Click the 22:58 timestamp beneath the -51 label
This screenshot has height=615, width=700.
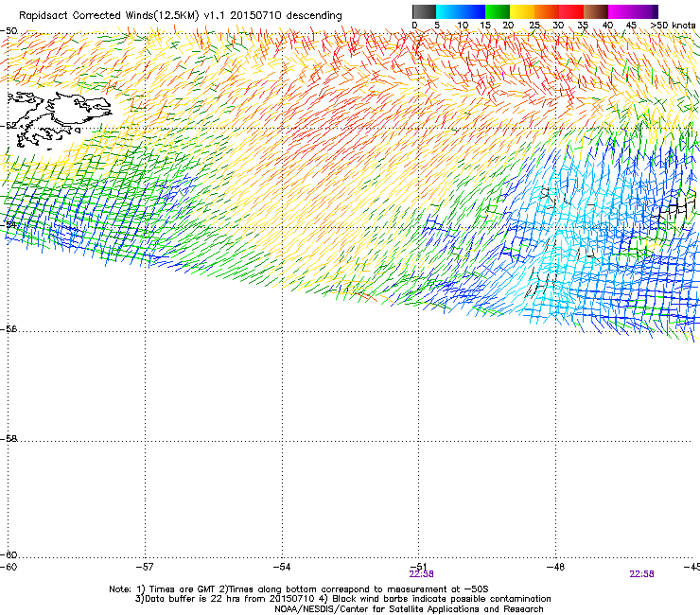(421, 574)
